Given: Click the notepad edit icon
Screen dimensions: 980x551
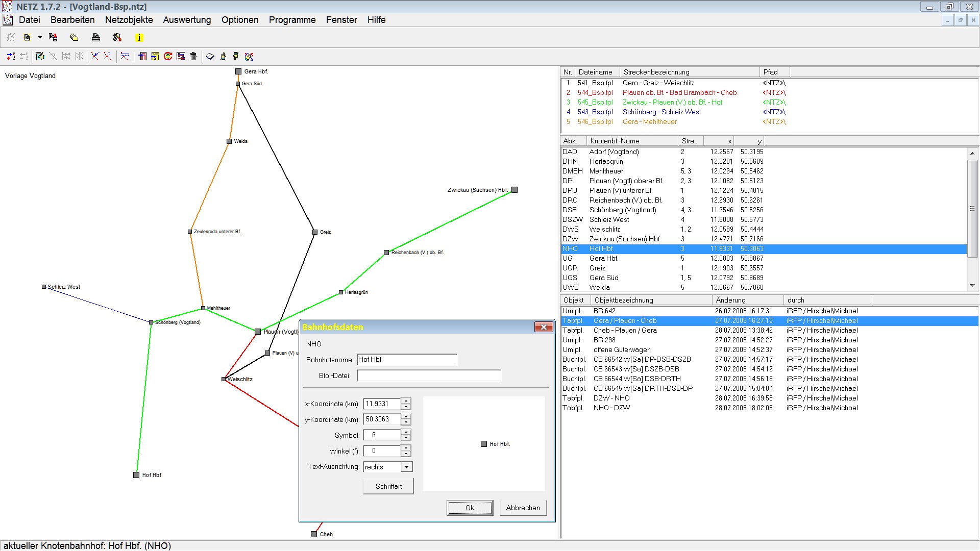Looking at the screenshot, I should tap(40, 57).
